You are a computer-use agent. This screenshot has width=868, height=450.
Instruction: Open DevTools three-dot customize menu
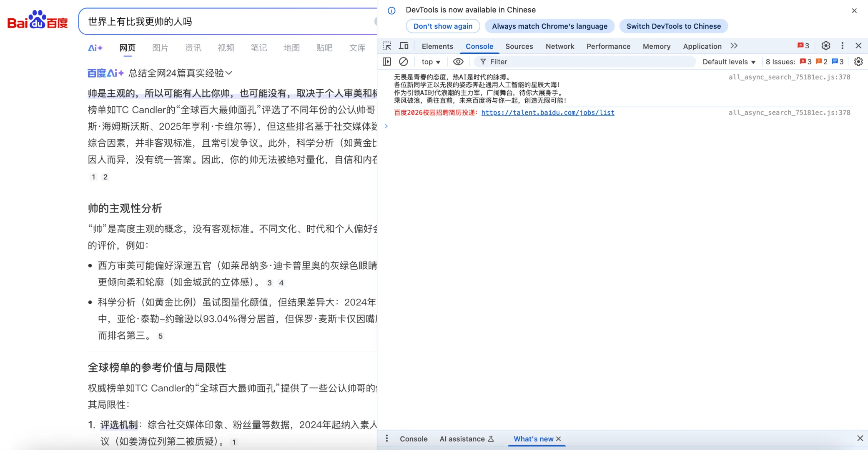842,46
